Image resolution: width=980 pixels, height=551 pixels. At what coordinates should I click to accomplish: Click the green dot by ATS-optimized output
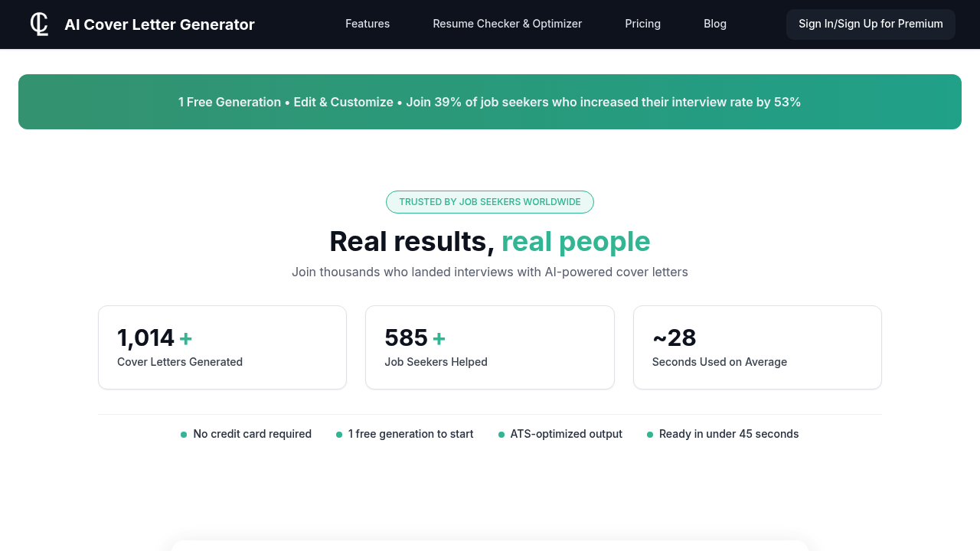[x=501, y=434]
